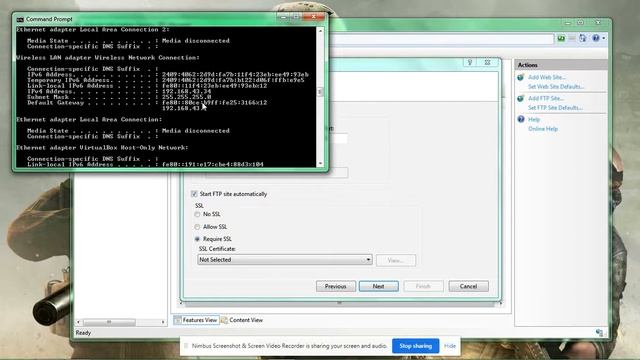
Task: Click the Content View tab icon
Action: click(x=224, y=320)
